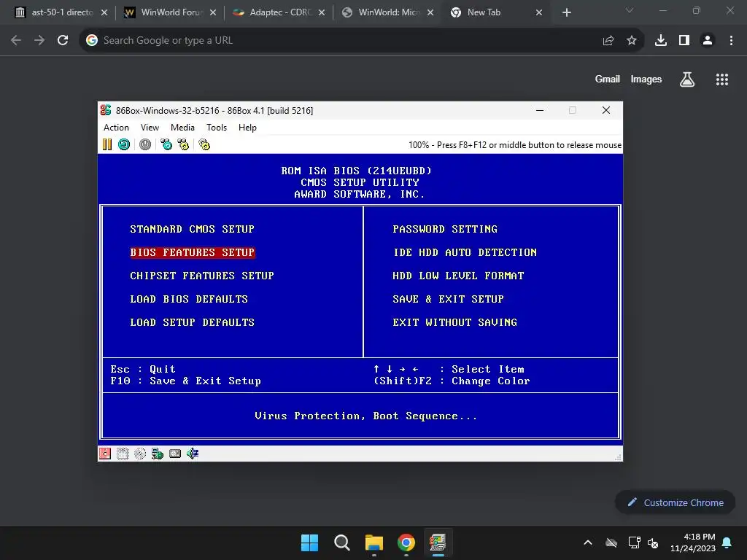Click the Customize Chrome button
The height and width of the screenshot is (560, 747).
click(675, 502)
